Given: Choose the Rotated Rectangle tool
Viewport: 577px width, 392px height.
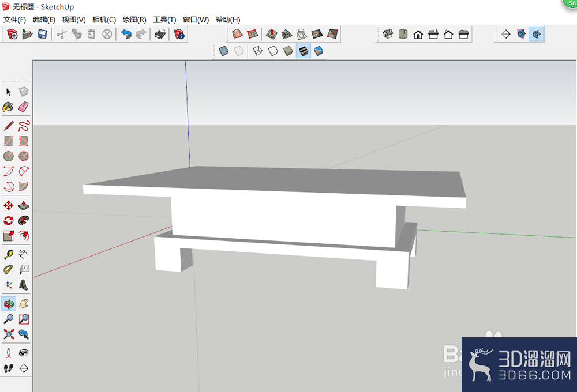Looking at the screenshot, I should [x=24, y=141].
